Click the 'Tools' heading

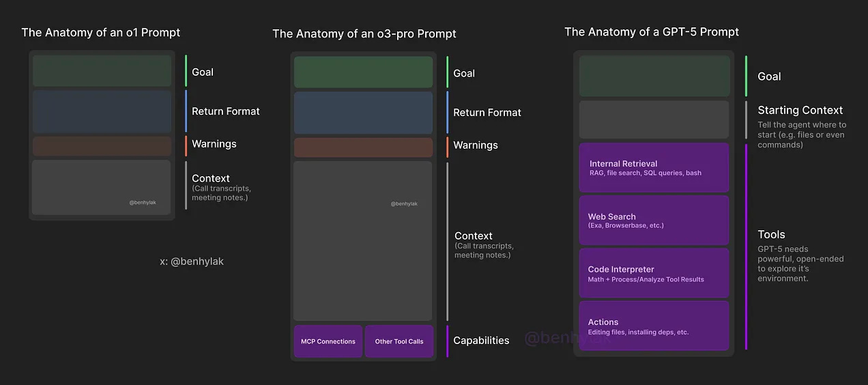click(x=772, y=234)
